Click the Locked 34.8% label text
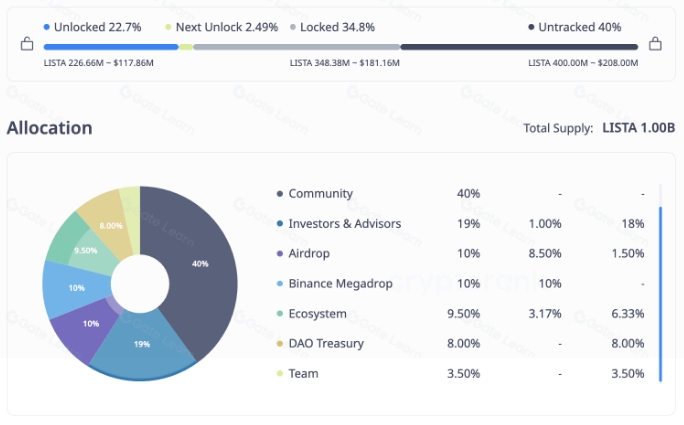The width and height of the screenshot is (684, 425). click(337, 27)
